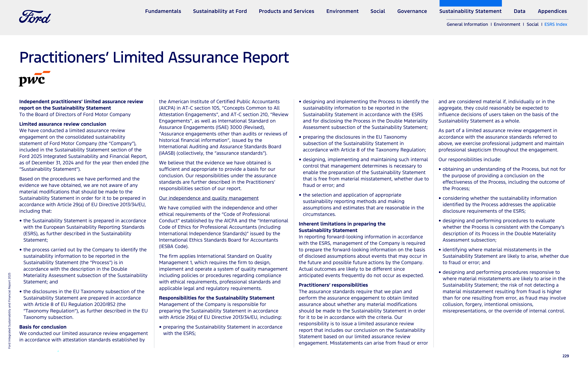The height and width of the screenshot is (368, 588).
Task: Open the Environment sub-navigation link
Action: pyautogui.click(x=507, y=24)
